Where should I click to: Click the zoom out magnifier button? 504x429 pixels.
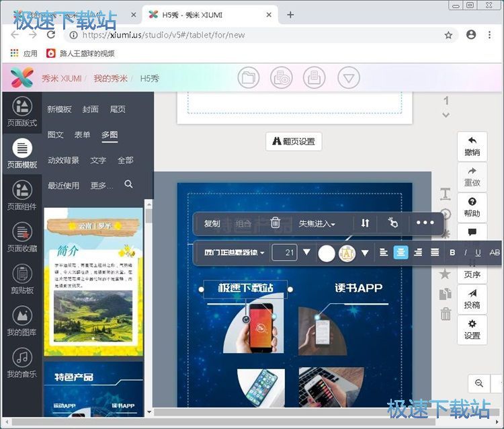(x=479, y=383)
